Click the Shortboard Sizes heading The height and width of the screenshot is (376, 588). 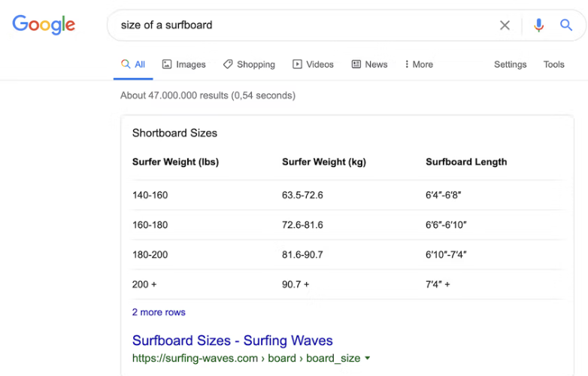(174, 133)
